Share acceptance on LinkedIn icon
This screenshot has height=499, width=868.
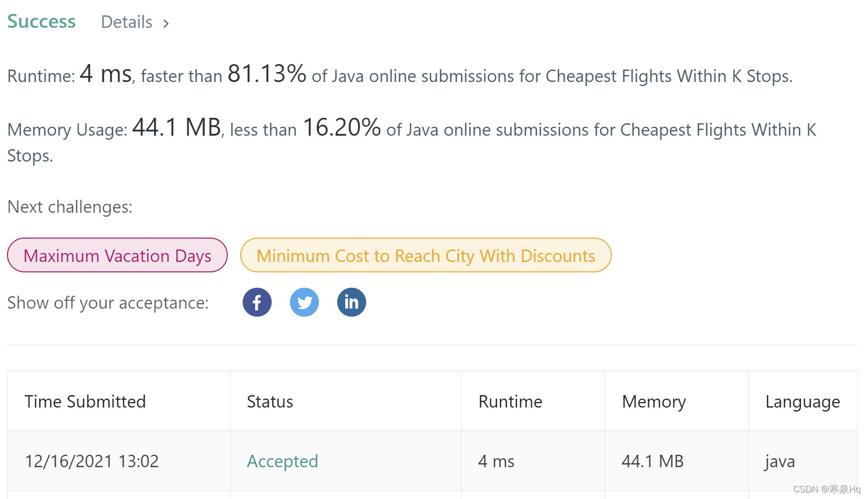(x=352, y=302)
